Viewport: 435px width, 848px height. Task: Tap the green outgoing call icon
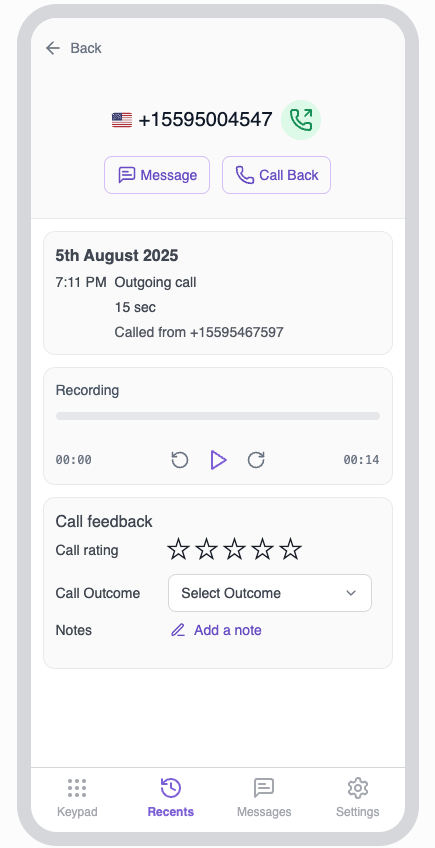coord(301,120)
